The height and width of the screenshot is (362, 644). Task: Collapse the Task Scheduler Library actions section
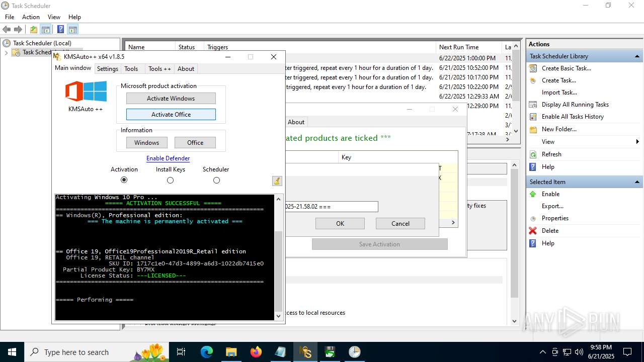click(x=637, y=56)
